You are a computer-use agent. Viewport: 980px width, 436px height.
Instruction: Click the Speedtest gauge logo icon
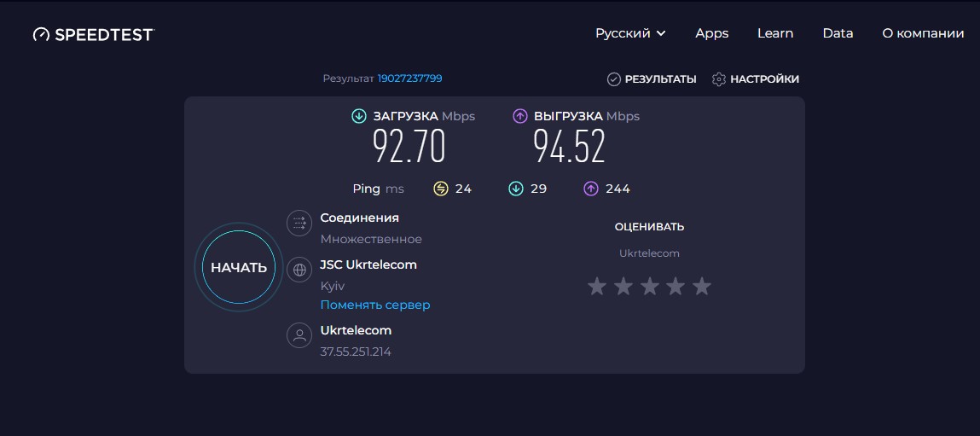click(x=42, y=34)
